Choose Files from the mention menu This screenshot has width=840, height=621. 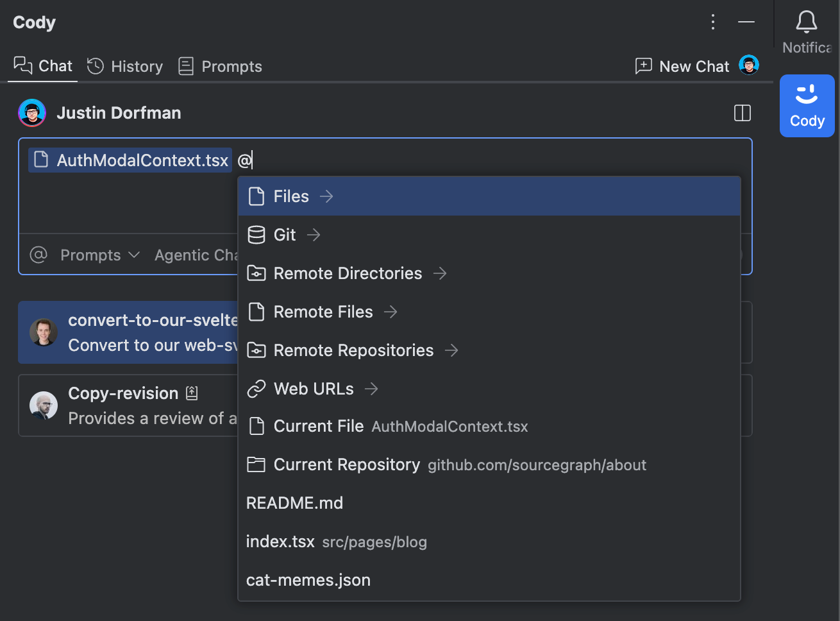(x=489, y=196)
